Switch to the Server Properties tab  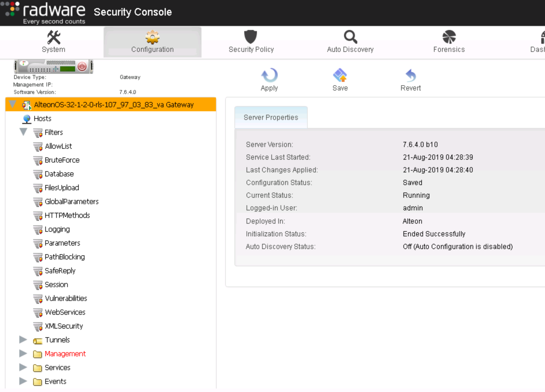(271, 117)
